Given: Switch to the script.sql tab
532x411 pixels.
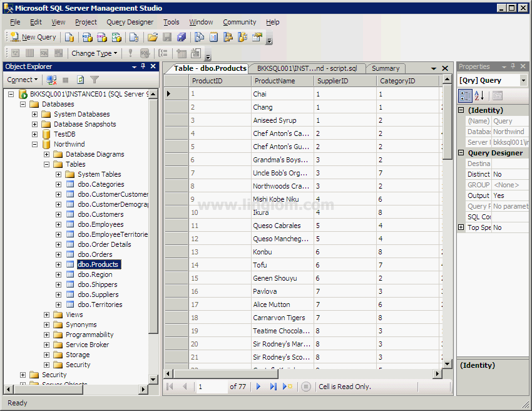Looking at the screenshot, I should [307, 68].
